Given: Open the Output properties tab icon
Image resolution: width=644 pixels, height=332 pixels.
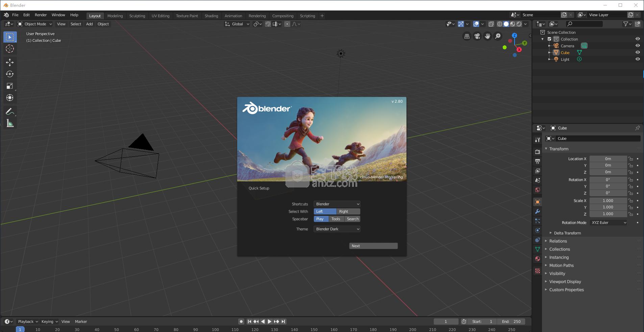Looking at the screenshot, I should 538,161.
